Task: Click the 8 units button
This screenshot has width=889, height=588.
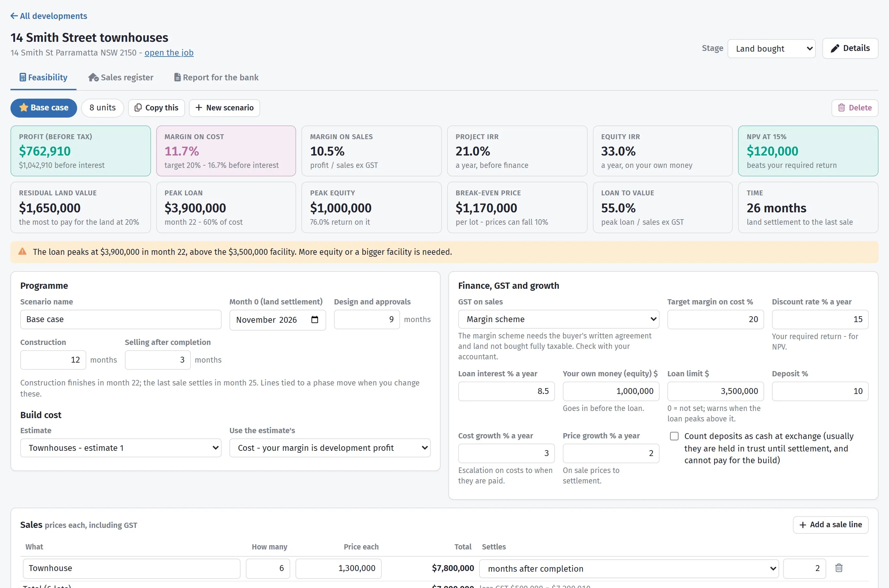Action: (102, 108)
